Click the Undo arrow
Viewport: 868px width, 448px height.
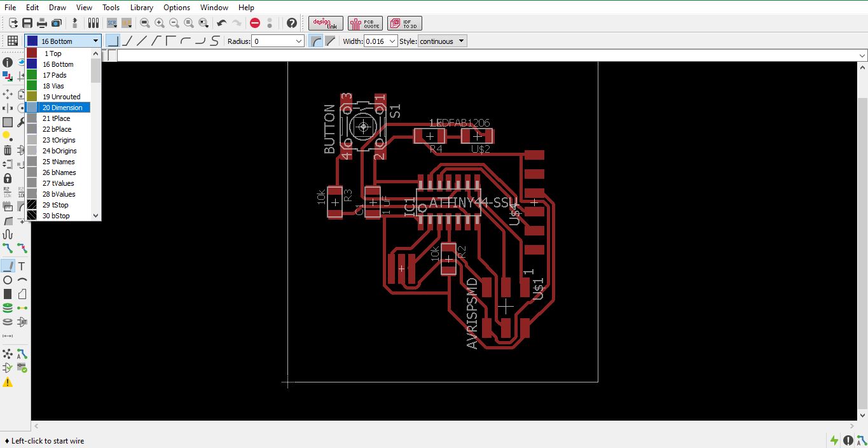coord(221,23)
